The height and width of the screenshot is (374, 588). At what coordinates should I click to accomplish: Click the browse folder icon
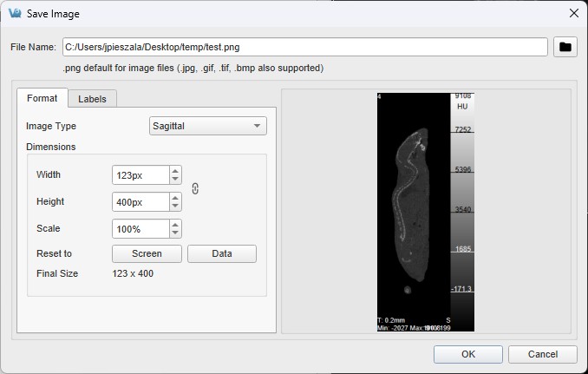(565, 47)
